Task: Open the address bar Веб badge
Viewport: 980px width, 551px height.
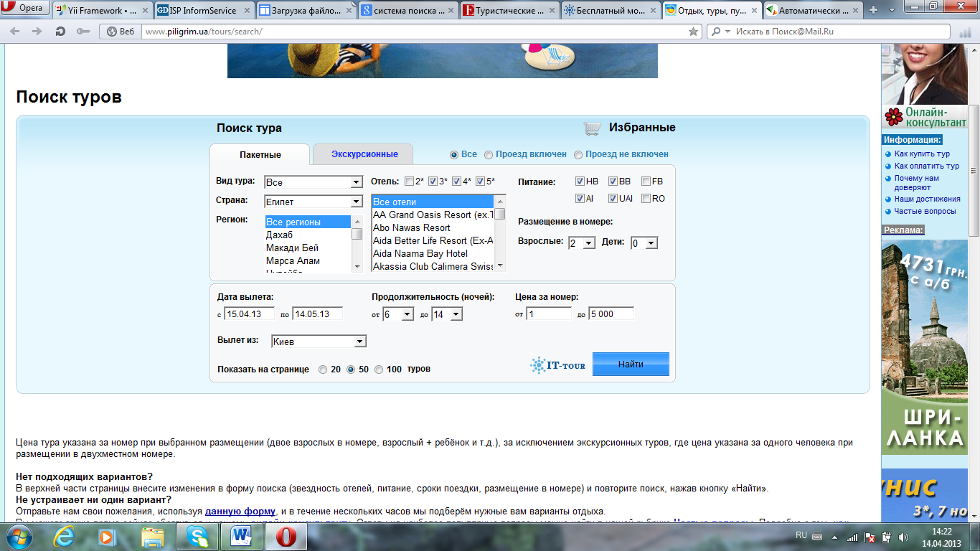Action: (x=121, y=32)
